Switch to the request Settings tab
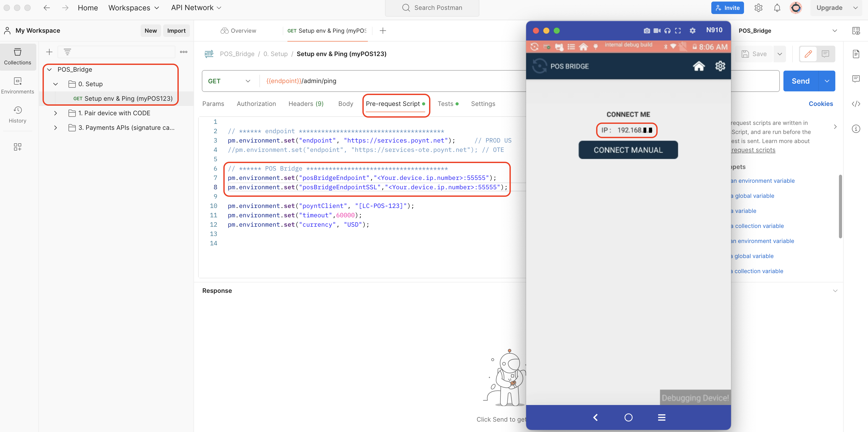The image size is (868, 432). pyautogui.click(x=483, y=104)
